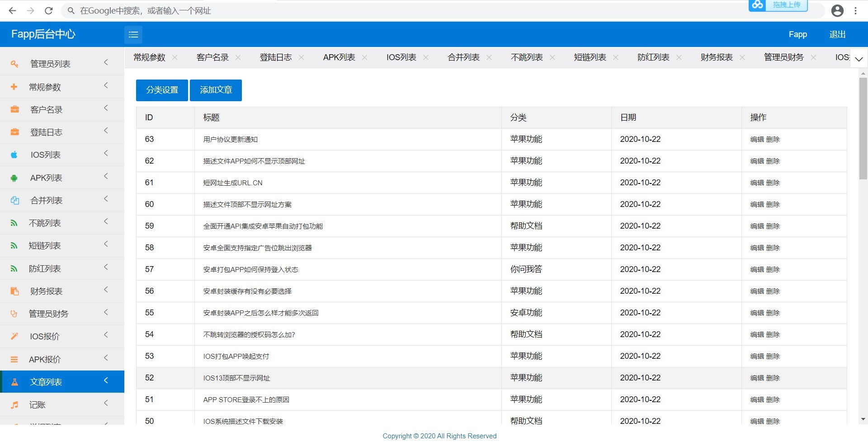Expand the 财务报表 sidebar chevron
Screen dimensions: 868x446
pos(106,290)
